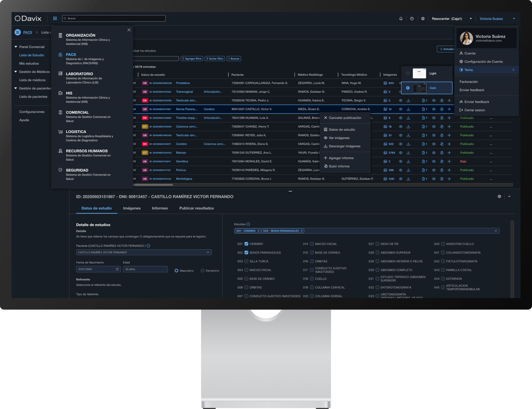Select the Masculino radio button
532x409 pixels.
tap(176, 271)
